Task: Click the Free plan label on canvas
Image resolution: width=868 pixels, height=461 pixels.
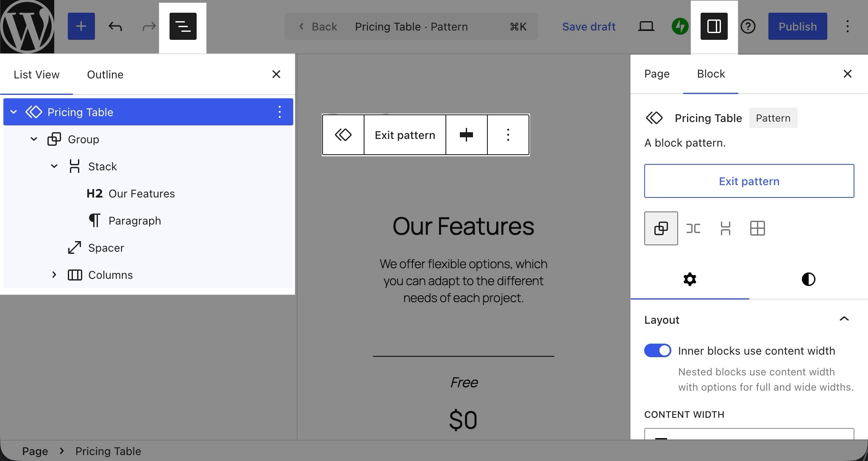Action: point(464,382)
